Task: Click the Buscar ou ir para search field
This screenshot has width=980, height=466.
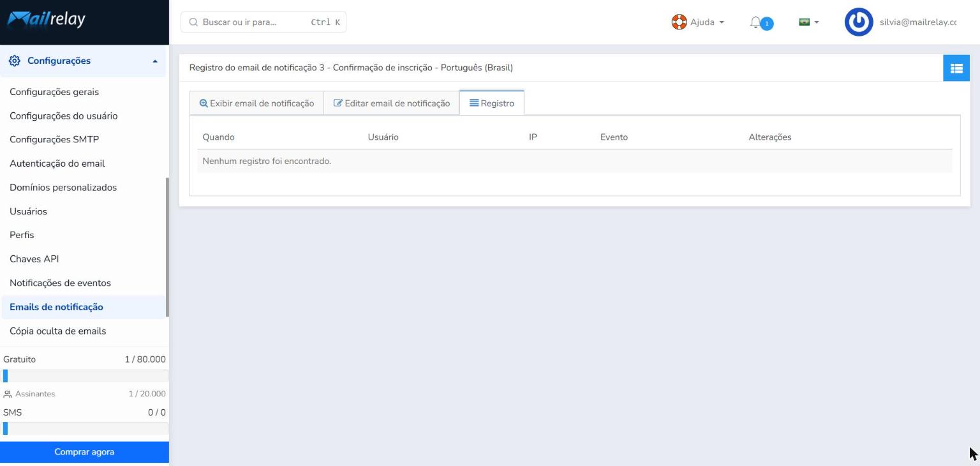Action: (x=264, y=22)
